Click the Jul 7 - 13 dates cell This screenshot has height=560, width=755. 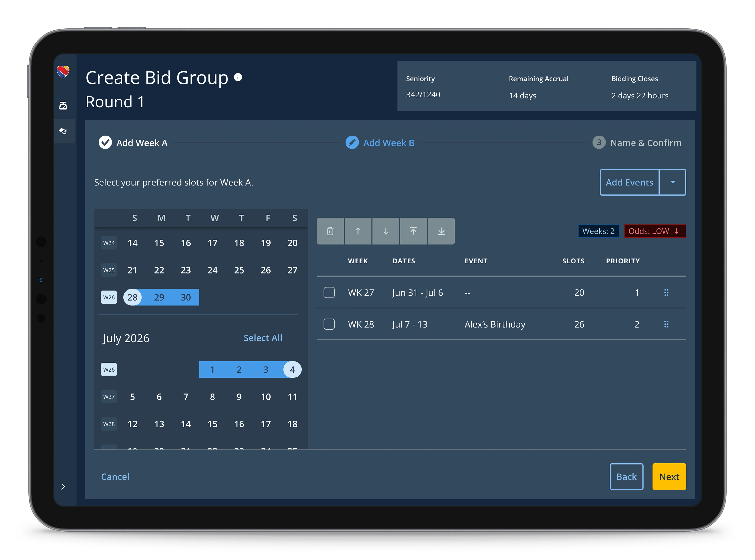click(410, 324)
